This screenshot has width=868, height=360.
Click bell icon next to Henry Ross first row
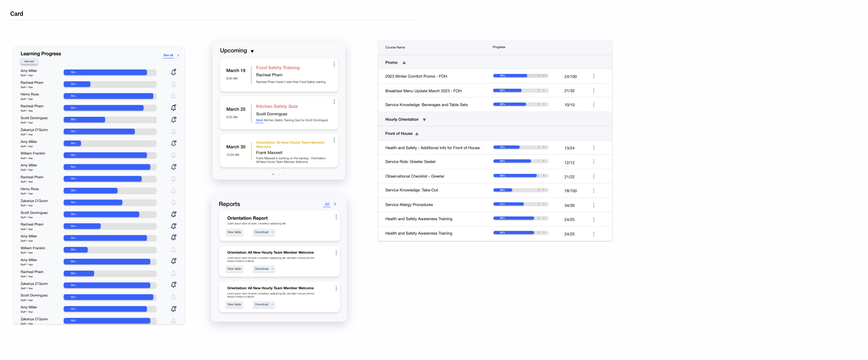173,96
